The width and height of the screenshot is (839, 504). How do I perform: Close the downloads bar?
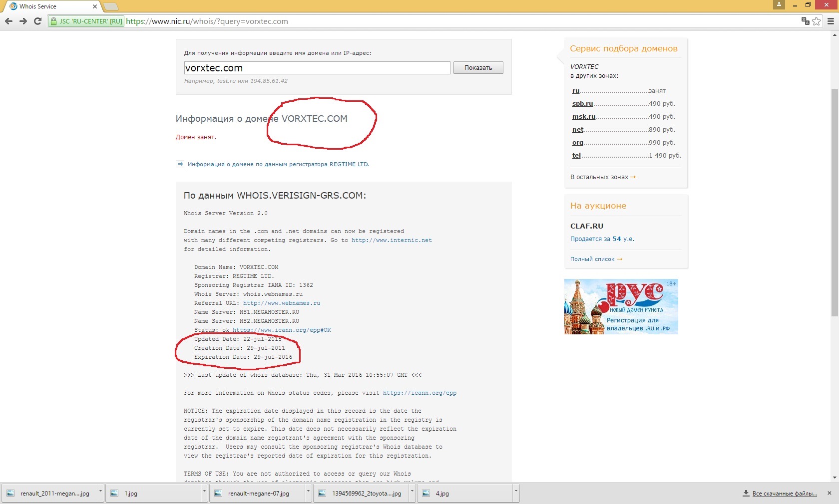coord(830,493)
